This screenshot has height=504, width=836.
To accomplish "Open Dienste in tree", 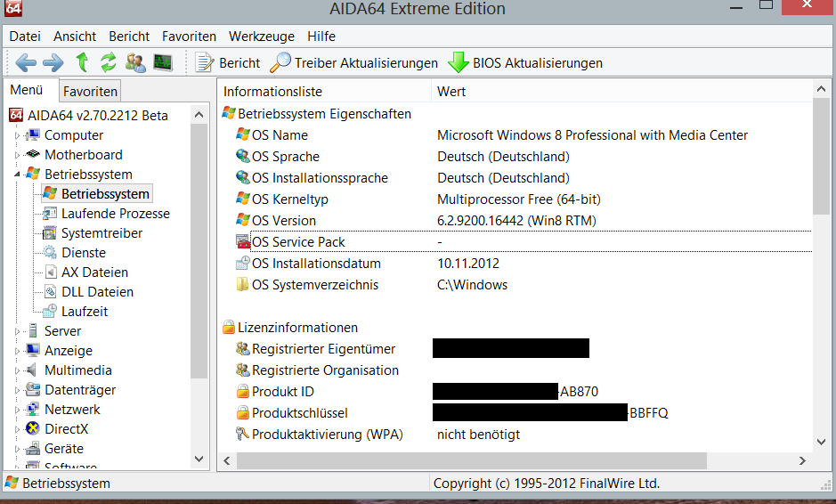I will (83, 253).
